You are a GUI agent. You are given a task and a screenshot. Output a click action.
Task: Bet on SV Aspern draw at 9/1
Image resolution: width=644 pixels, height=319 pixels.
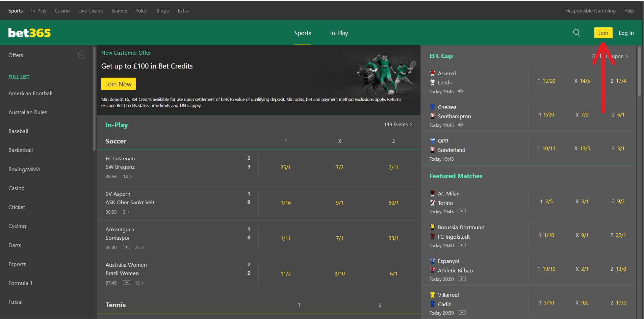click(x=340, y=203)
